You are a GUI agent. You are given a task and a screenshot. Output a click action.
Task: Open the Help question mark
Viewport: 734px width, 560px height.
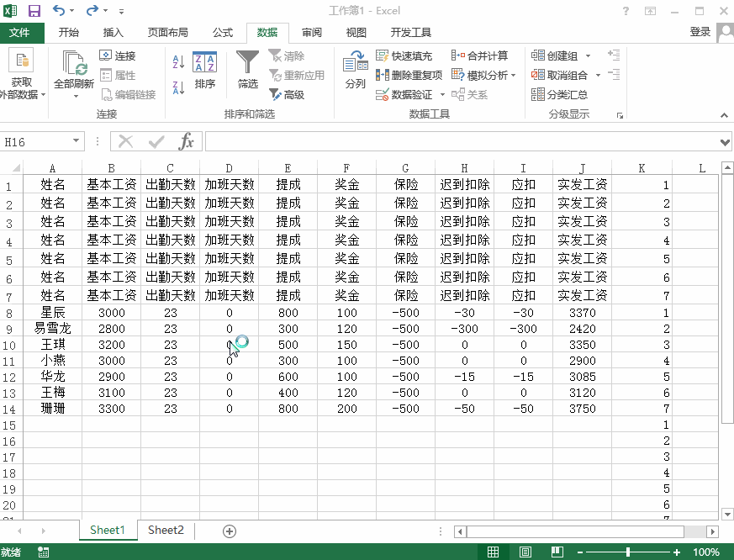[x=626, y=11]
